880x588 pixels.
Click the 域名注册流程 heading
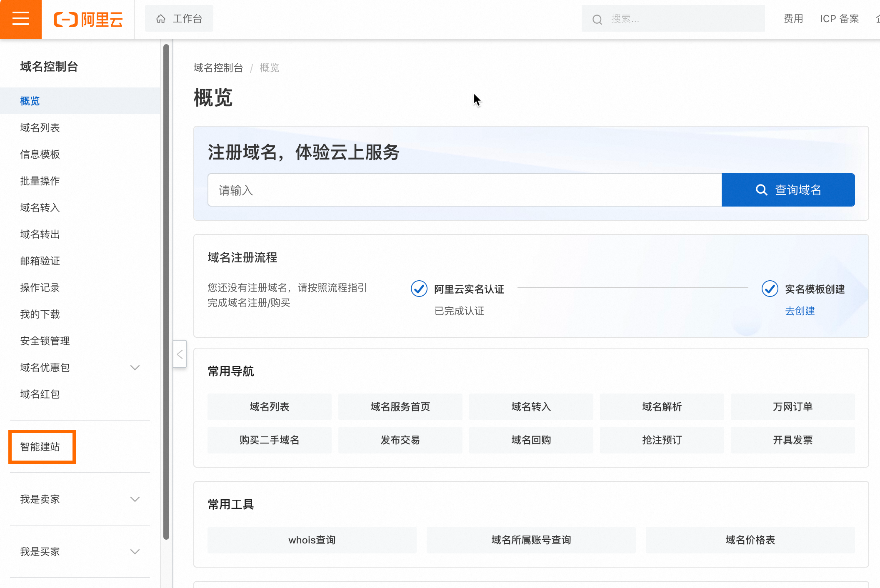tap(242, 257)
